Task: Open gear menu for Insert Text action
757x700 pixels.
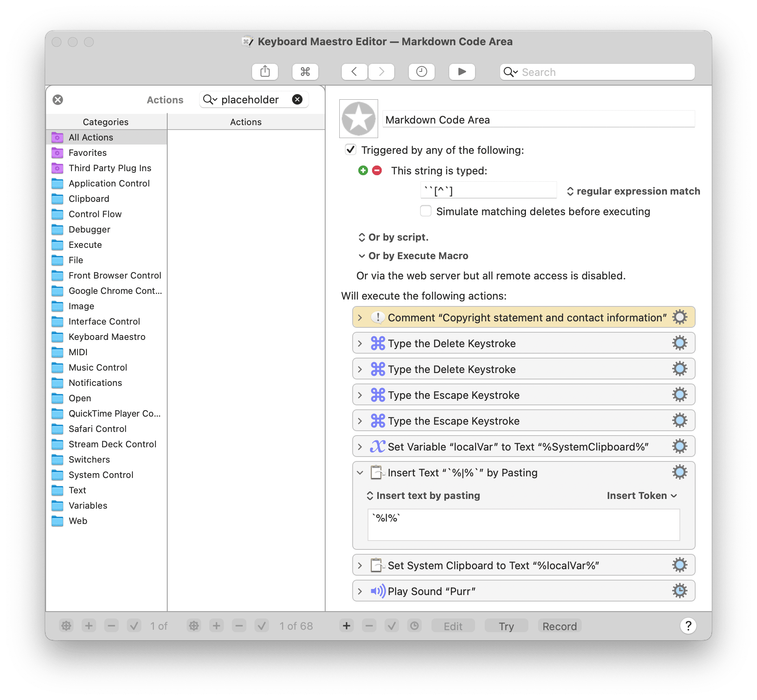Action: pyautogui.click(x=680, y=472)
